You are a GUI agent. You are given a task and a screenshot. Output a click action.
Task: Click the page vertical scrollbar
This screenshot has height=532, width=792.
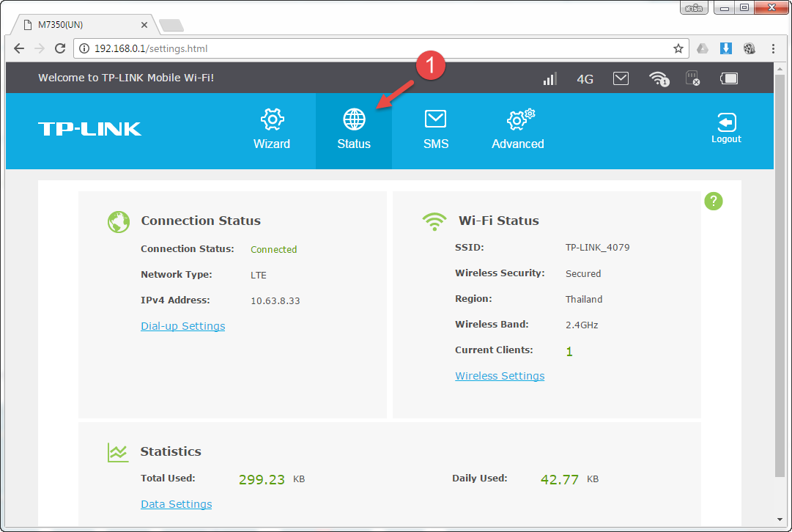tap(780, 276)
